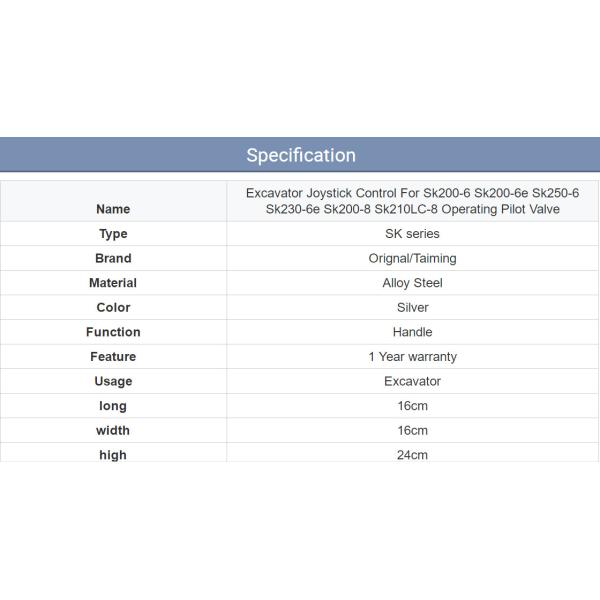Image resolution: width=600 pixels, height=600 pixels.
Task: Click the 1 Year warranty value
Action: 412,356
